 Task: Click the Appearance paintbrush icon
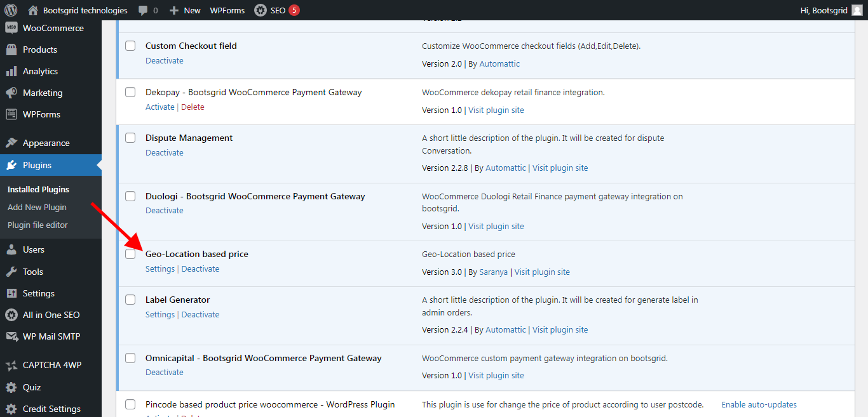point(11,143)
